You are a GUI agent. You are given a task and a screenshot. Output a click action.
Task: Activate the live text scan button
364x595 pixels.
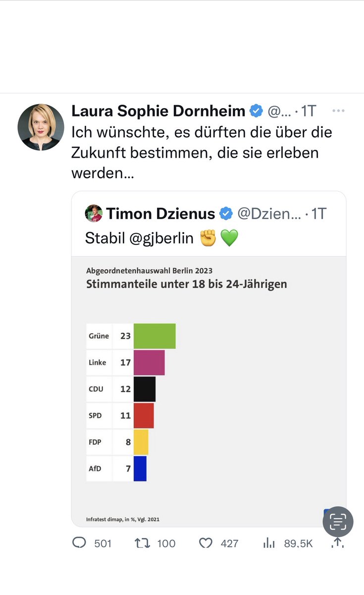point(338,522)
